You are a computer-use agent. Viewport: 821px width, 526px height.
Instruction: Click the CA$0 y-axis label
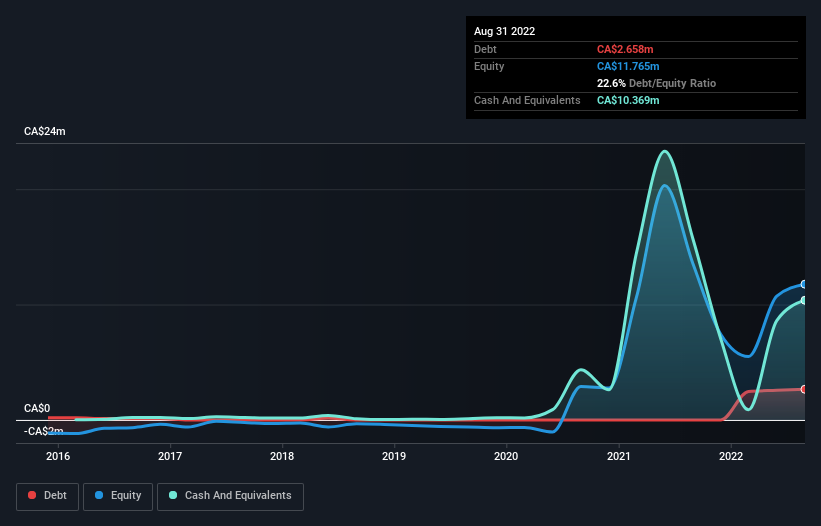(37, 408)
